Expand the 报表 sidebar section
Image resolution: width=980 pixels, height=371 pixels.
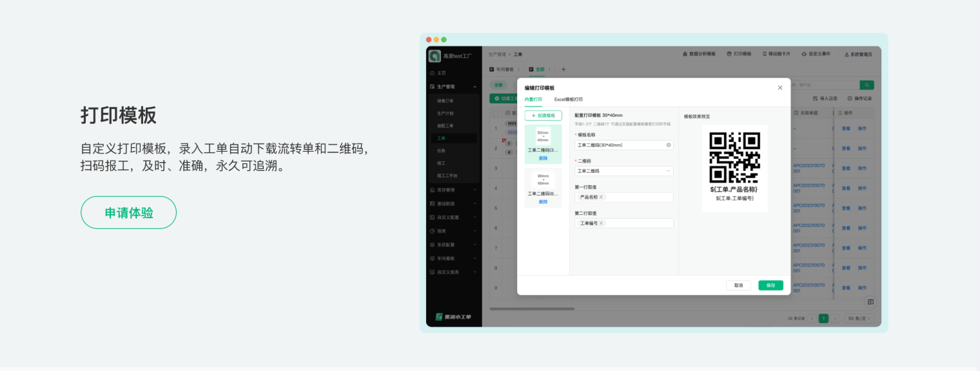(x=475, y=231)
